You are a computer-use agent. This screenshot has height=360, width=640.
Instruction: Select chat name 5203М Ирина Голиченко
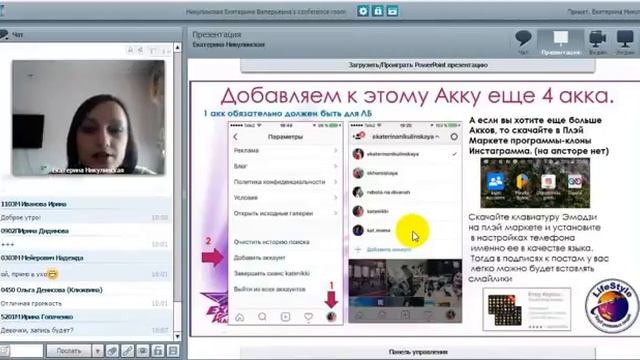pyautogui.click(x=37, y=317)
